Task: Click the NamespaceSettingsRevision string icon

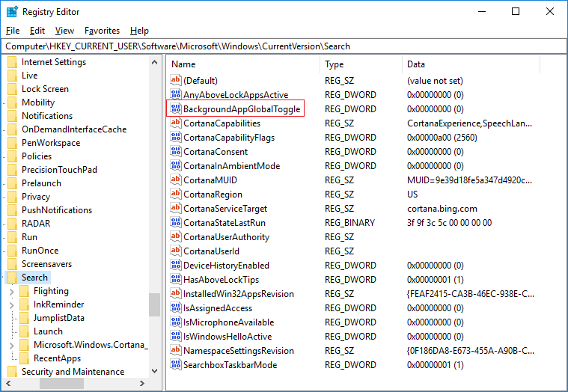Action: 176,350
